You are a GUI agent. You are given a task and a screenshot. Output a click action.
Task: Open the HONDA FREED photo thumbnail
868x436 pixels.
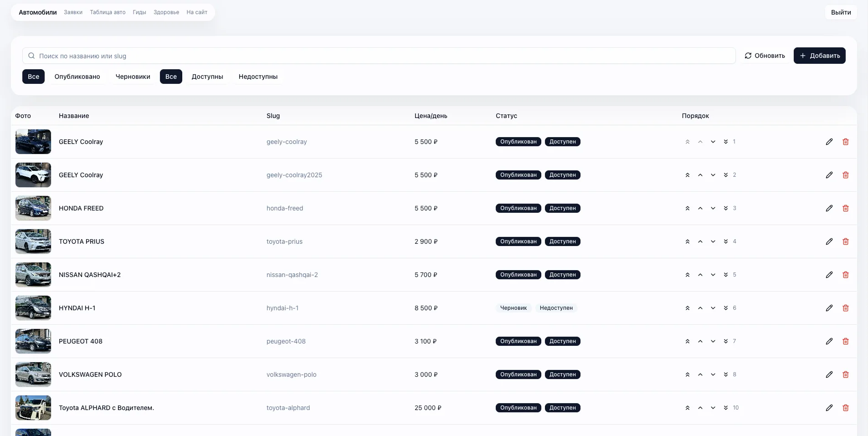(33, 208)
